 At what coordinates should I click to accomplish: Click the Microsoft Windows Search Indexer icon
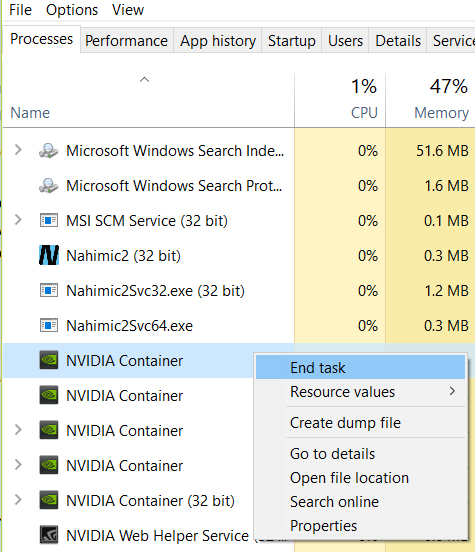click(49, 151)
